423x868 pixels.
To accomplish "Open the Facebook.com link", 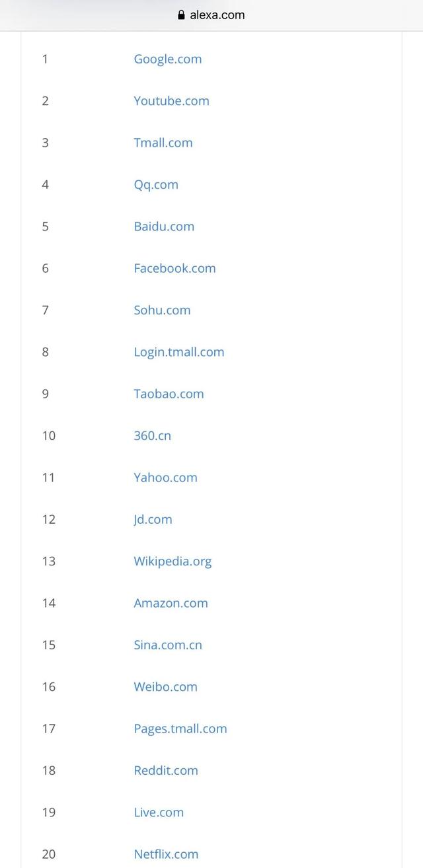I will (x=174, y=268).
